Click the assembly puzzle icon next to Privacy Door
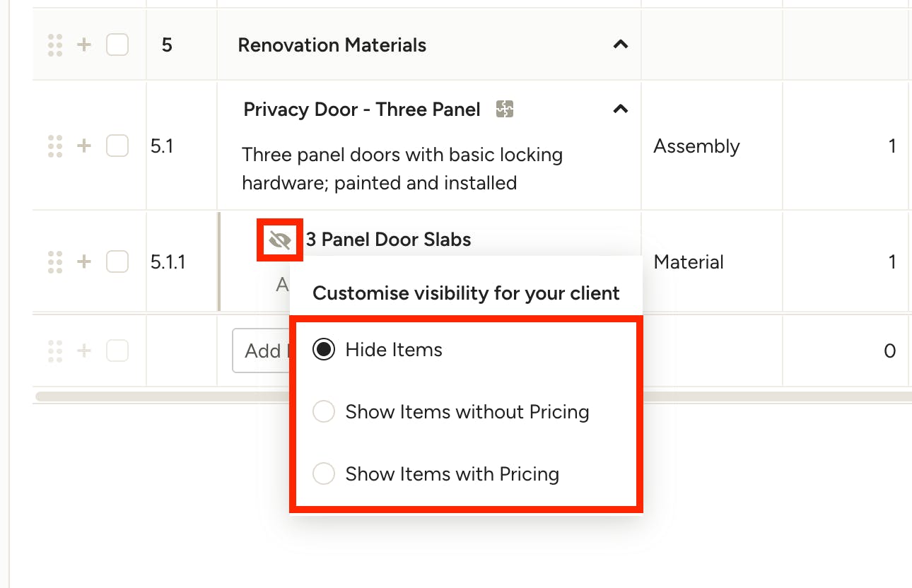 click(504, 109)
